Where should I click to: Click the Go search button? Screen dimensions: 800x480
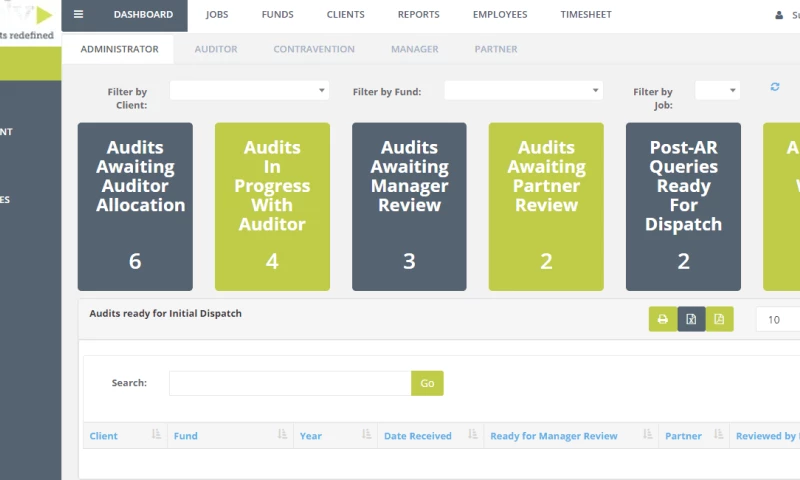(x=427, y=383)
